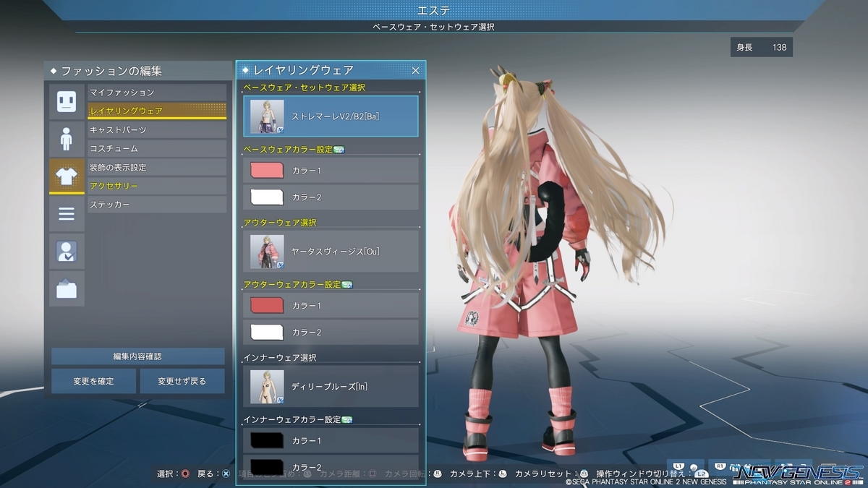
Task: Click ベースウェアカラー設定 badge icon
Action: (x=339, y=150)
